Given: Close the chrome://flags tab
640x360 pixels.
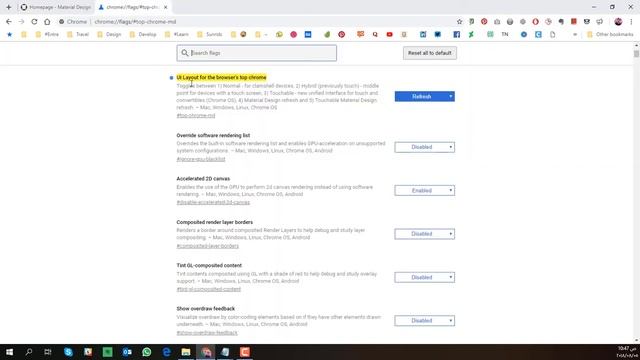Looking at the screenshot, I should [x=165, y=7].
